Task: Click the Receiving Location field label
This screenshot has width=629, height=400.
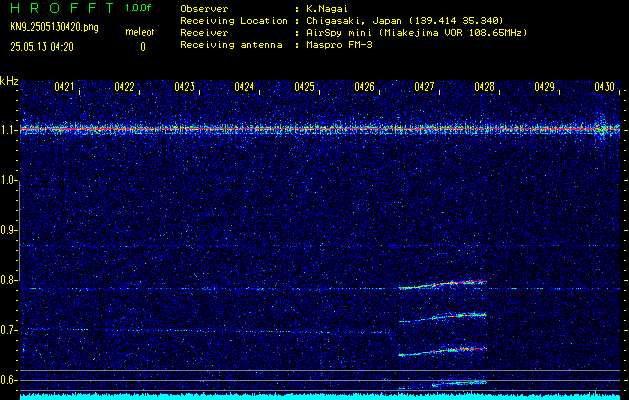Action: tap(234, 20)
